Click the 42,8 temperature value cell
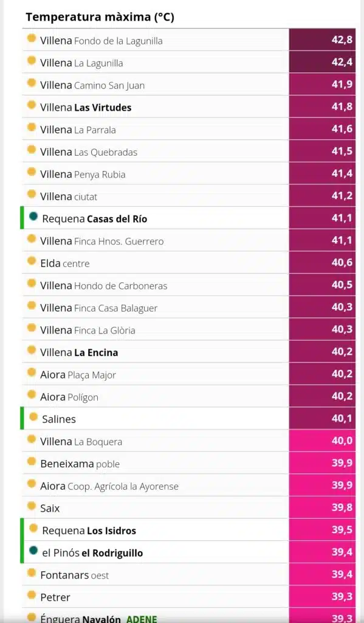 click(x=322, y=40)
